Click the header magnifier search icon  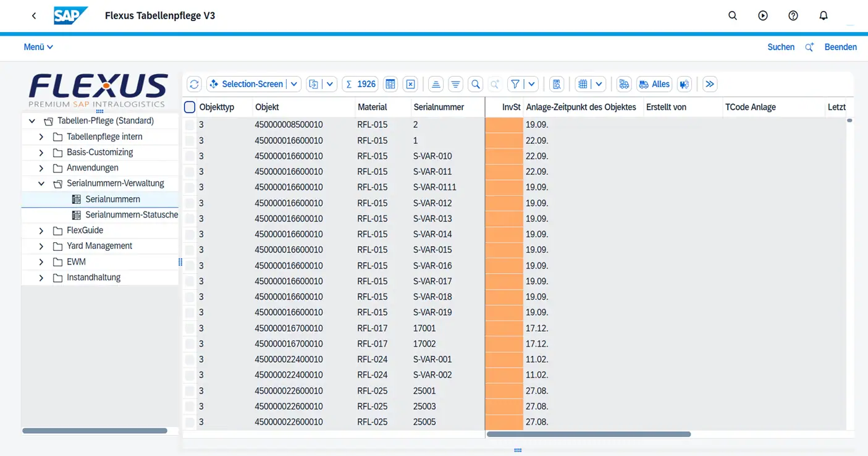tap(732, 15)
